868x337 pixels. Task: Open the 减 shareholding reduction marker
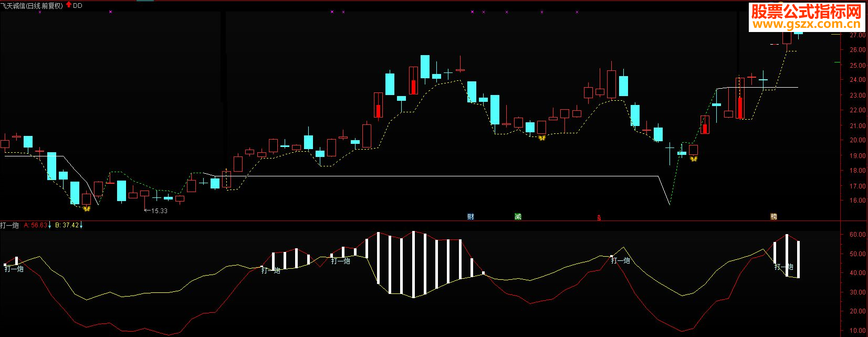518,216
